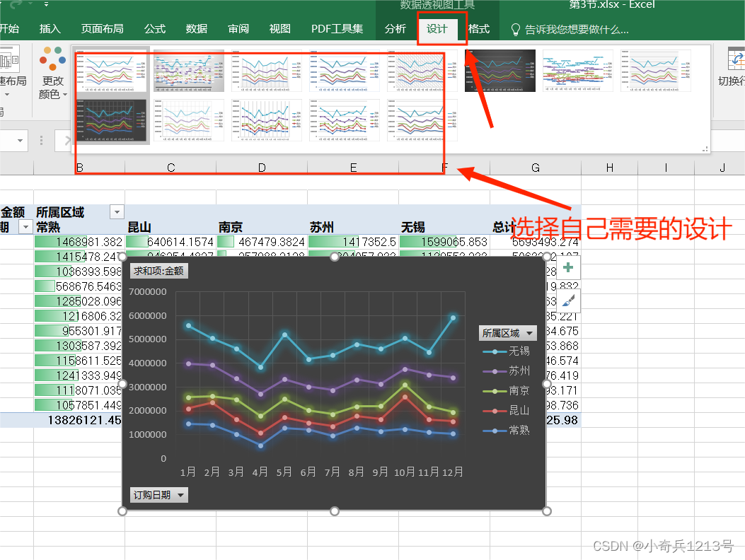
Task: Select the black background chart style in second row
Action: click(111, 120)
